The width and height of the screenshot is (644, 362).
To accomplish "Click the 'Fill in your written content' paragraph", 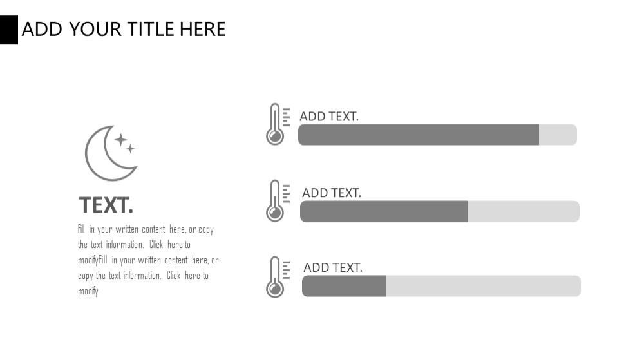I will [x=148, y=260].
